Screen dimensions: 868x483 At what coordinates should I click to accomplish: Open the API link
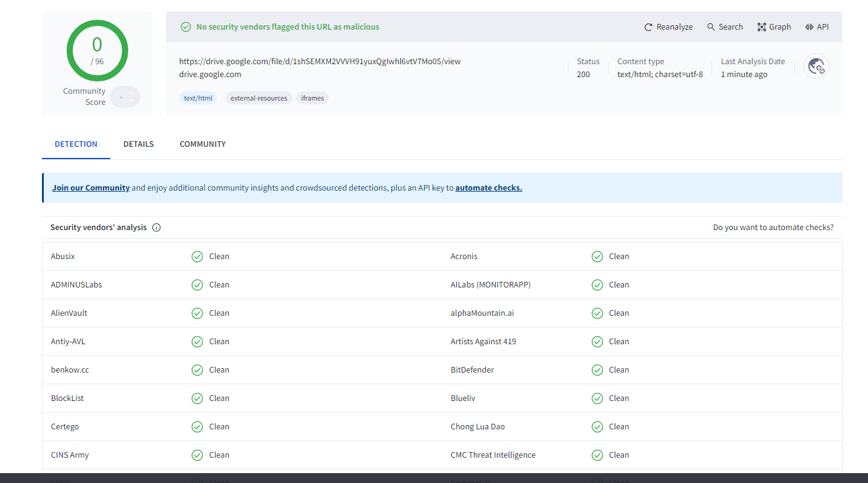817,27
